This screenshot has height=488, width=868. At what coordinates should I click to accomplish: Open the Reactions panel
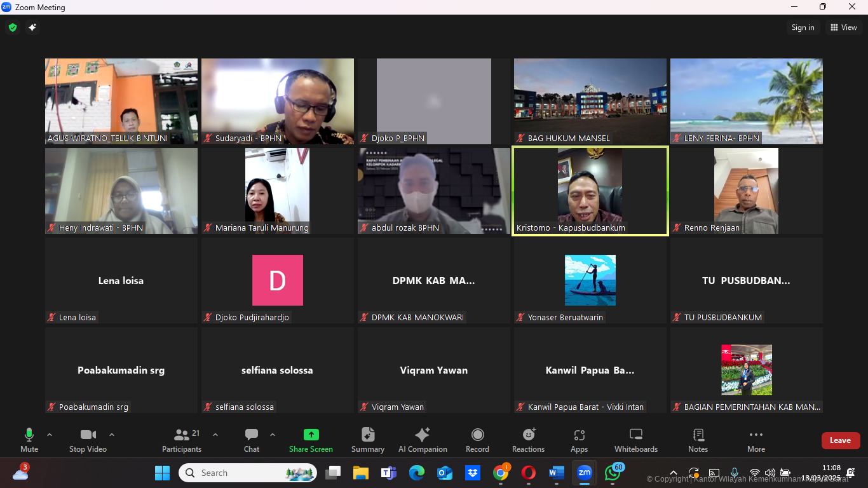[528, 439]
